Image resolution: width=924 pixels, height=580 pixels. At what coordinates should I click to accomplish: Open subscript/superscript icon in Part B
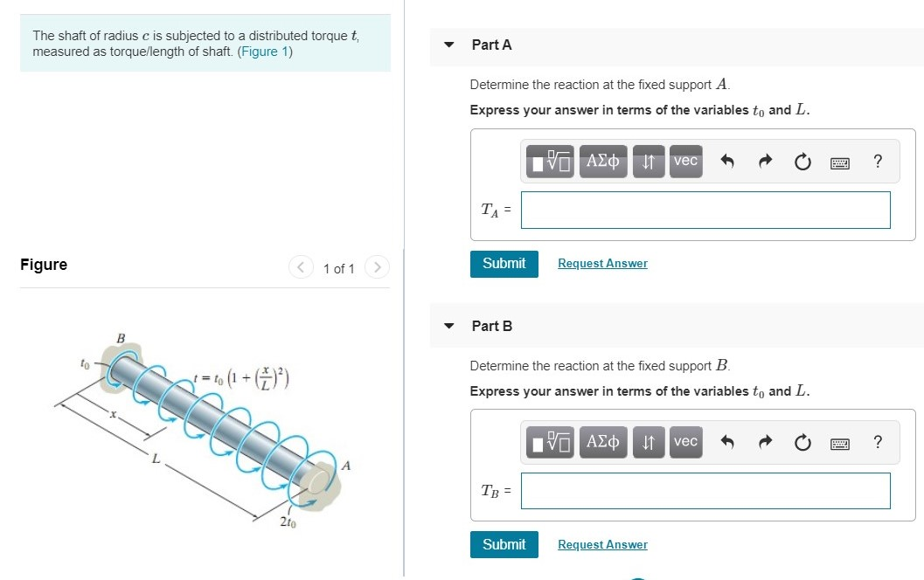point(648,442)
